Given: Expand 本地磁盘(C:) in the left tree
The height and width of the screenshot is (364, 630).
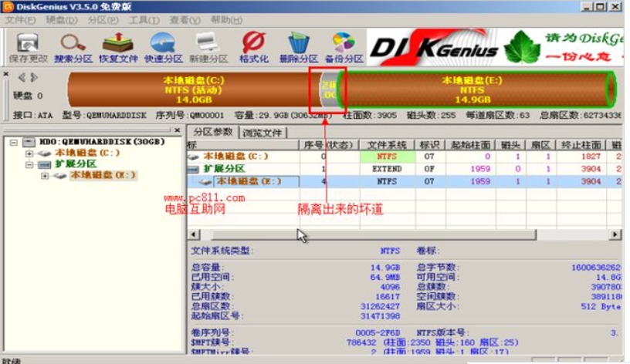Looking at the screenshot, I should pos(29,153).
